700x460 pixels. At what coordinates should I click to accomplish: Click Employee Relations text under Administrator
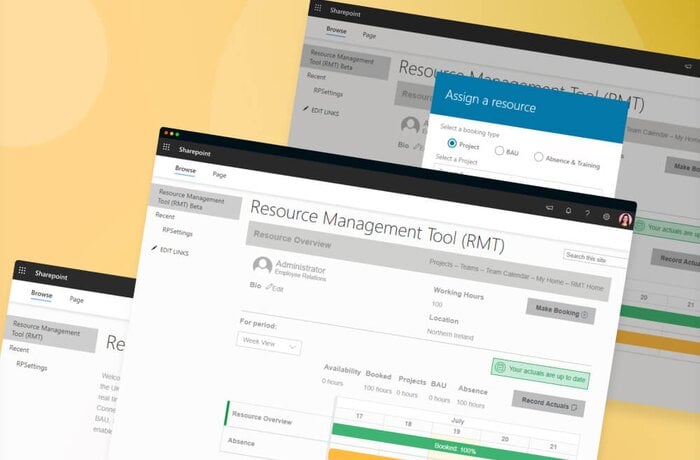coord(300,276)
